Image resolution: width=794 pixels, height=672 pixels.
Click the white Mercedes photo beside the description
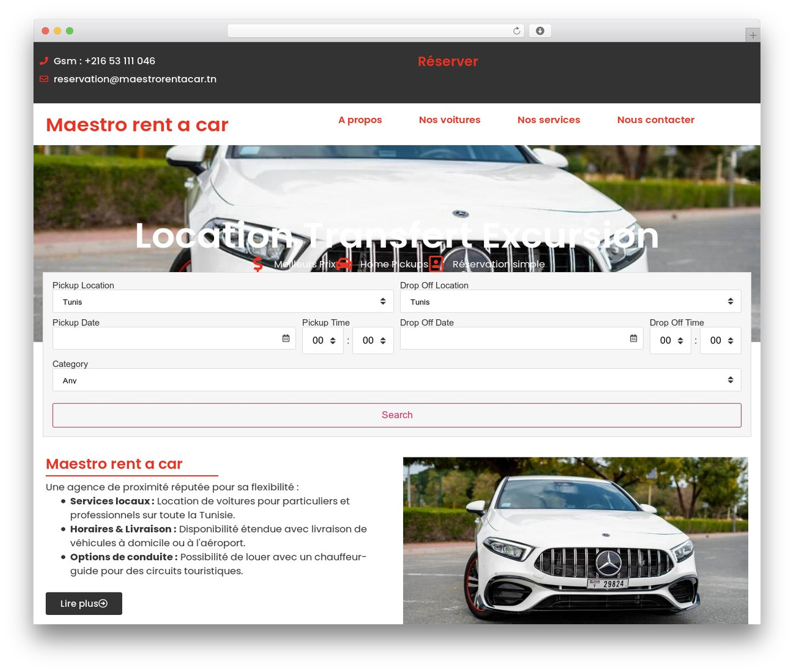pos(576,541)
